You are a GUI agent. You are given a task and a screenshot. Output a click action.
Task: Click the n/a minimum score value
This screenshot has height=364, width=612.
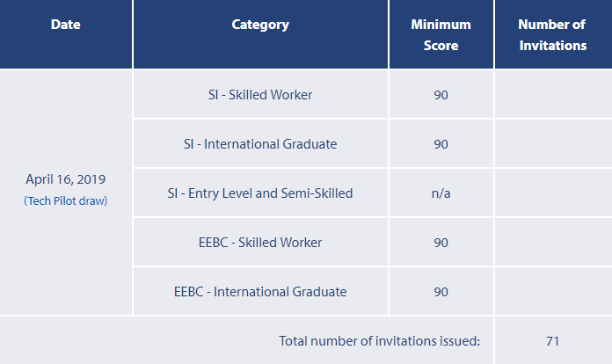click(441, 193)
